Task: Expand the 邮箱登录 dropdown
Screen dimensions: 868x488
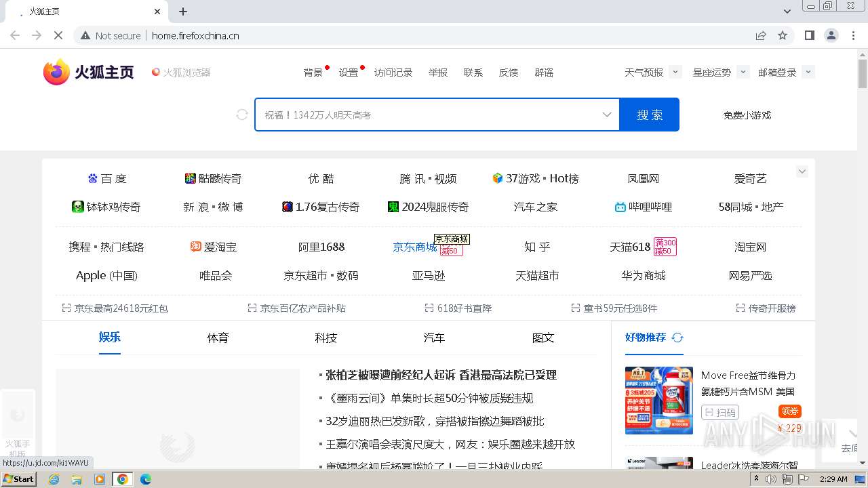Action: pos(808,72)
